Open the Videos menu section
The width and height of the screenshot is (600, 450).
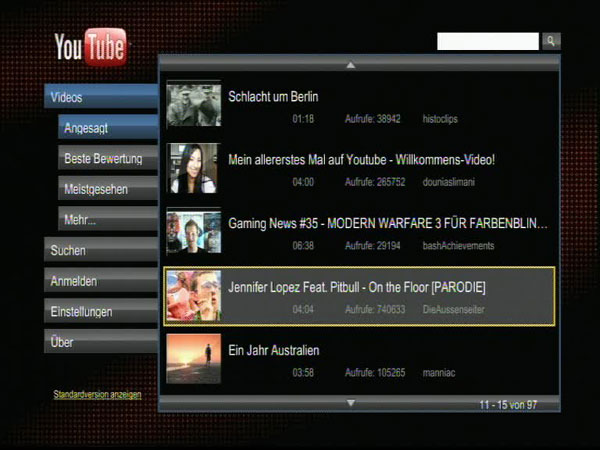point(101,97)
